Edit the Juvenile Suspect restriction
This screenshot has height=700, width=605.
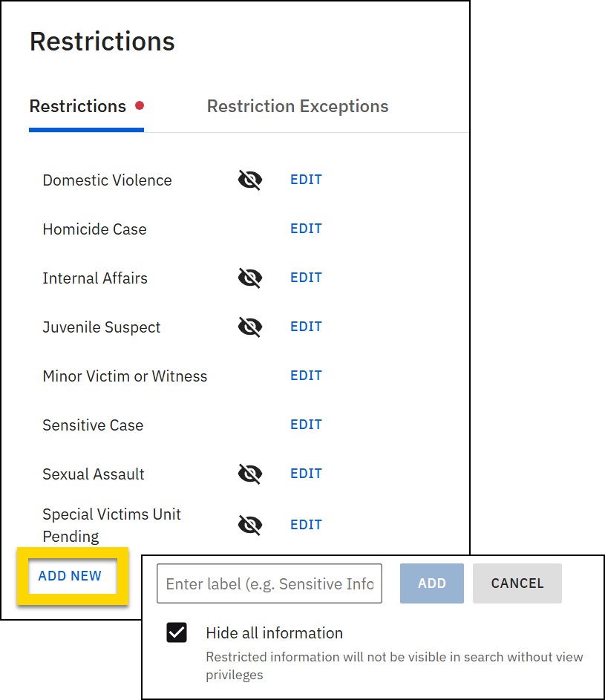(306, 327)
